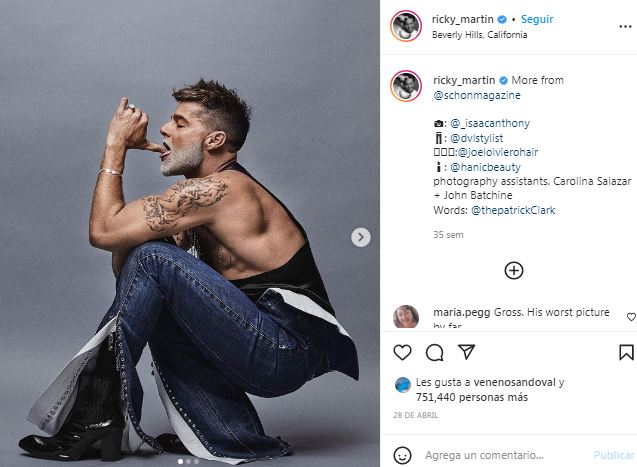Open comments via the speech bubble icon
The width and height of the screenshot is (637, 467).
click(x=434, y=352)
